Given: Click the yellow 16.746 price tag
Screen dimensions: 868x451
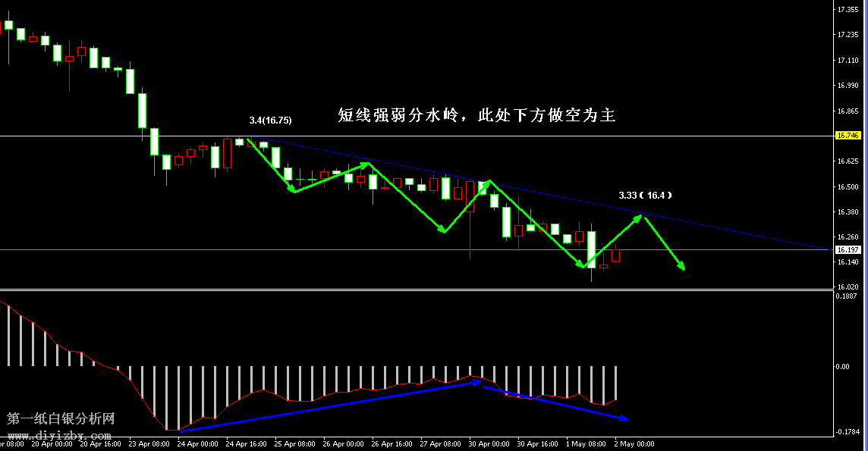Looking at the screenshot, I should tap(846, 136).
